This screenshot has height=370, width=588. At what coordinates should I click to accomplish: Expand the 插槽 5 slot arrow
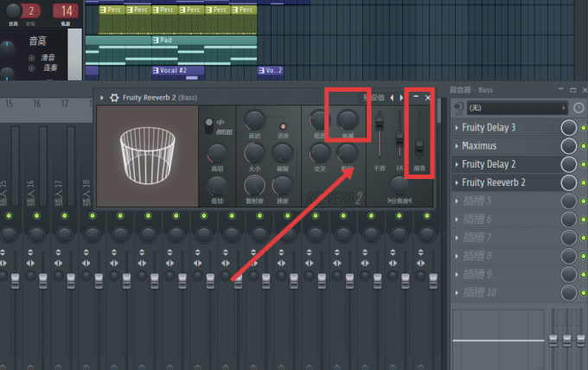(457, 201)
